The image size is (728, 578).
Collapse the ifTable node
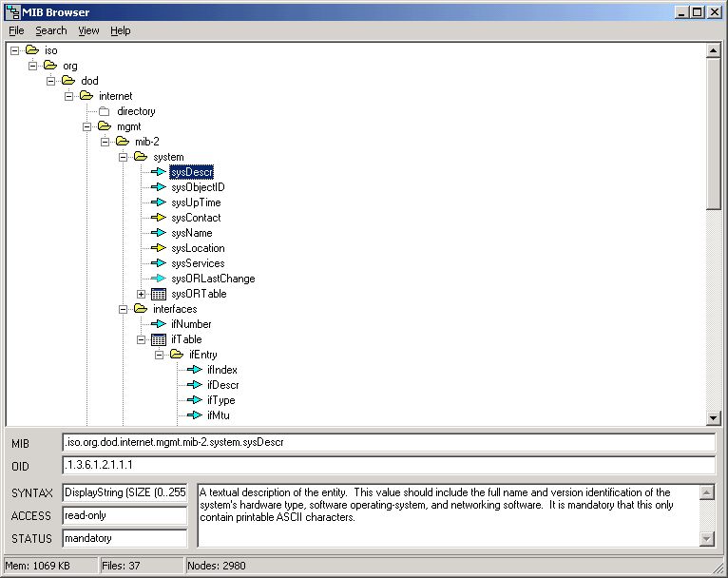pos(141,339)
